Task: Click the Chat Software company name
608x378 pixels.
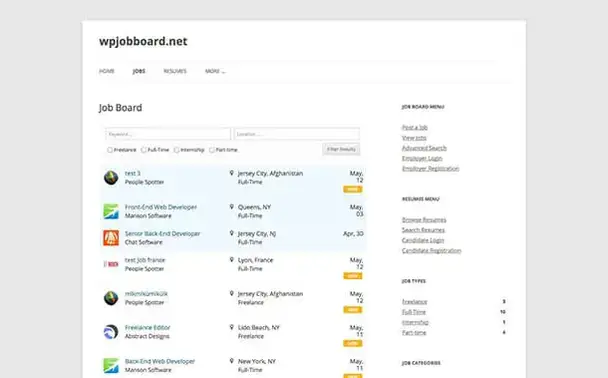Action: click(x=143, y=242)
